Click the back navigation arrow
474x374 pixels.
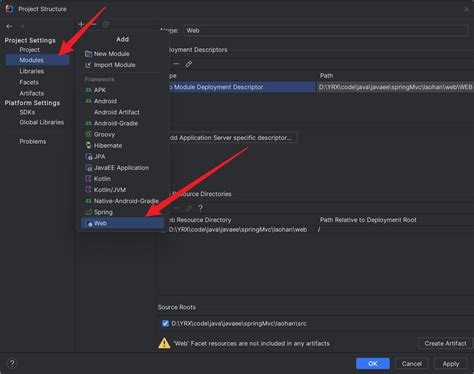pyautogui.click(x=9, y=26)
